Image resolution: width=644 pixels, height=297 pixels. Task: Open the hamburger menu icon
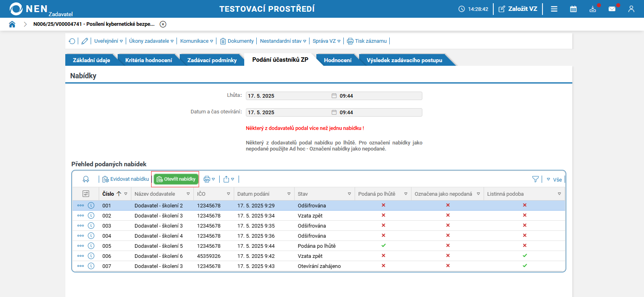click(554, 9)
